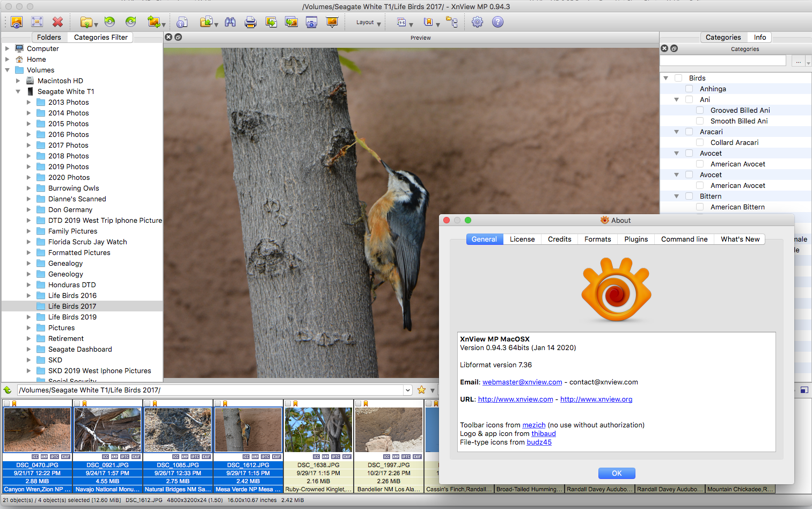
Task: Check the Anhinga category checkbox
Action: [689, 89]
